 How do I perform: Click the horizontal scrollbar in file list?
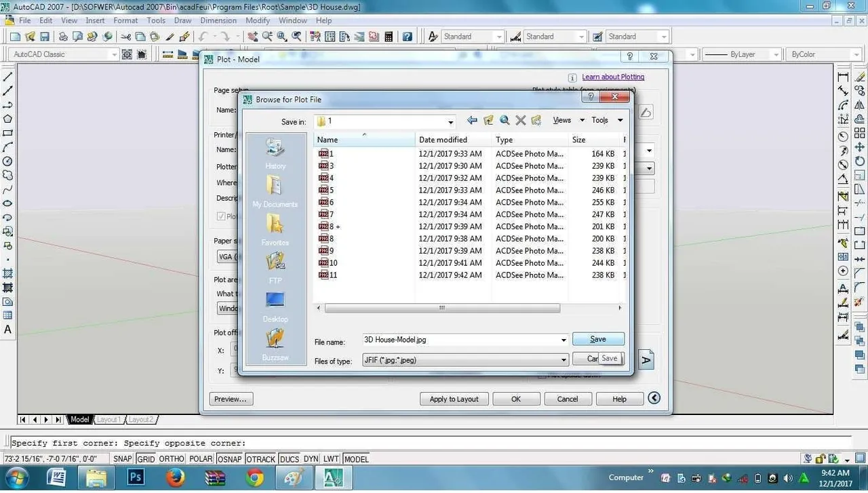442,308
